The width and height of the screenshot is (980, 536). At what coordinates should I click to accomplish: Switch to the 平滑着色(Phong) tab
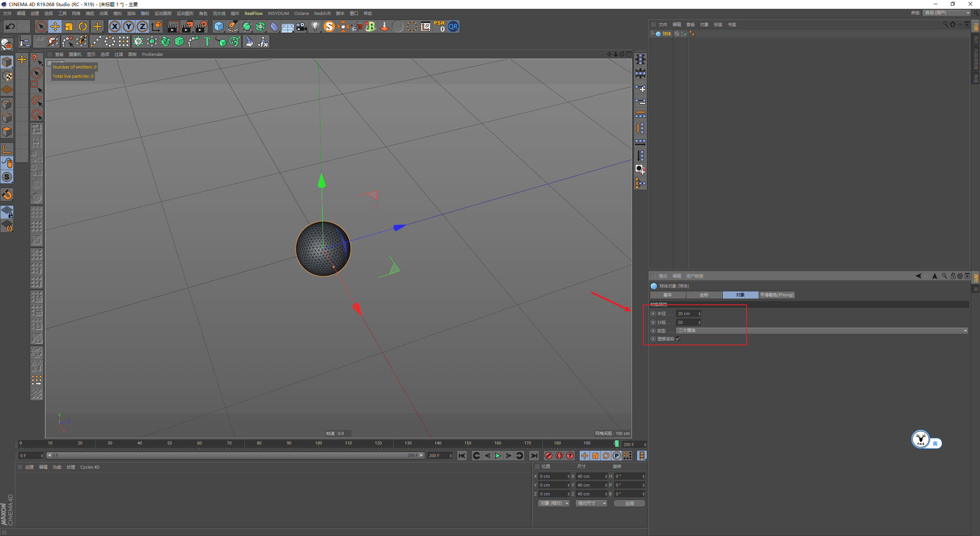click(x=777, y=295)
